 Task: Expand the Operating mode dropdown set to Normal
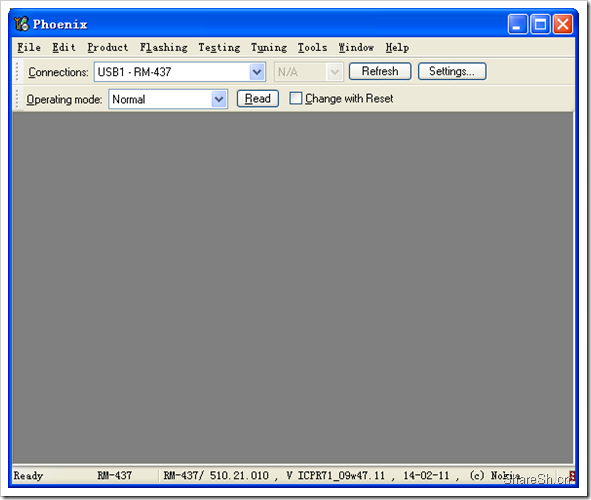(219, 99)
